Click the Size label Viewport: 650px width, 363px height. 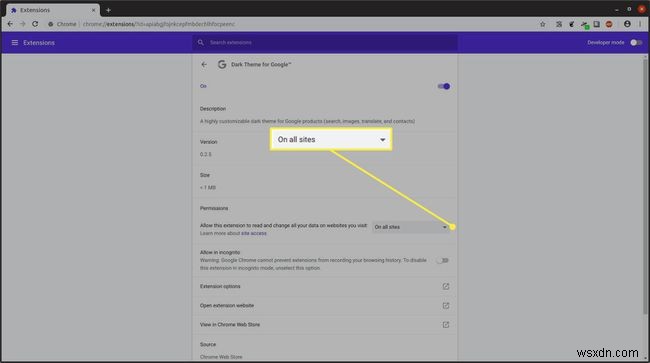click(x=205, y=175)
